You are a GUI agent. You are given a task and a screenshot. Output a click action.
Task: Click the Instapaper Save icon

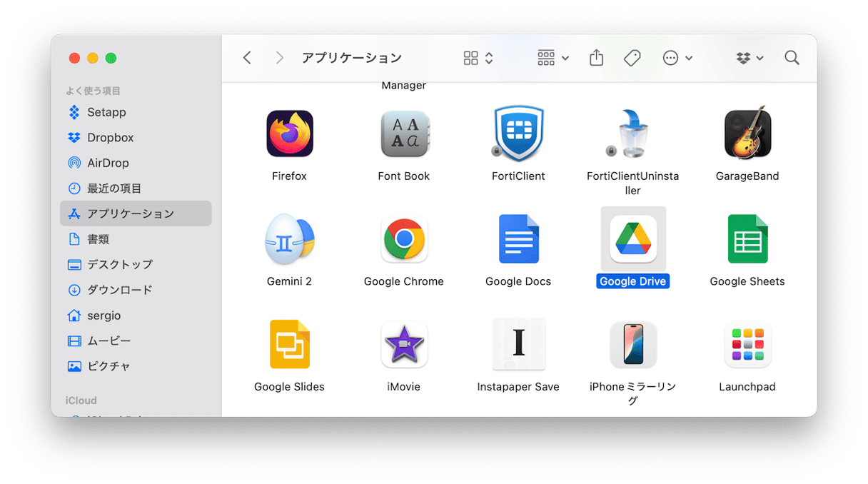[518, 345]
